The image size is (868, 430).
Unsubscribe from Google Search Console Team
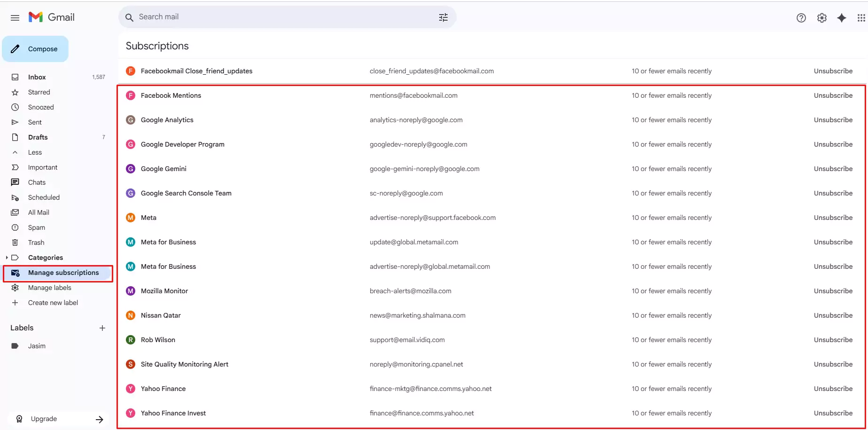click(x=833, y=193)
